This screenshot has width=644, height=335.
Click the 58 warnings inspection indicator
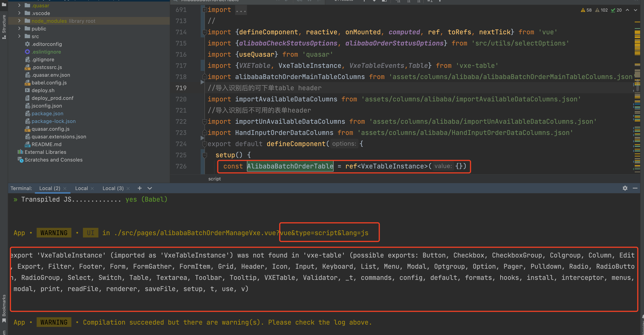586,10
